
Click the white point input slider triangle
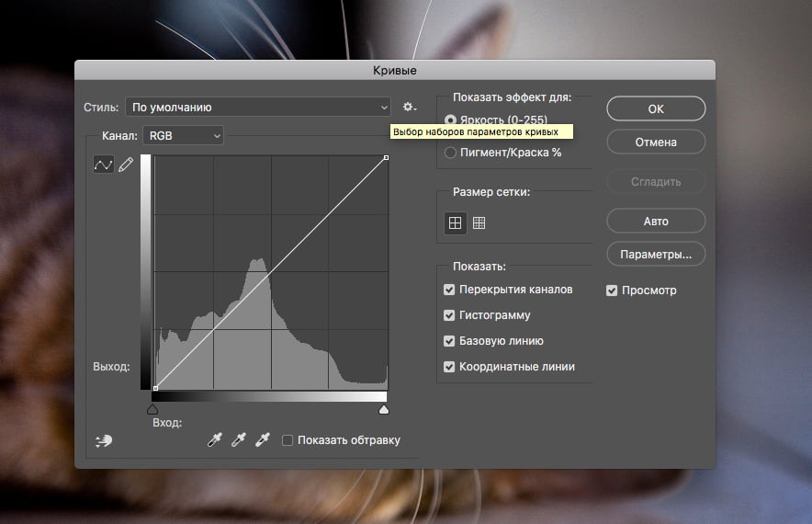click(384, 409)
